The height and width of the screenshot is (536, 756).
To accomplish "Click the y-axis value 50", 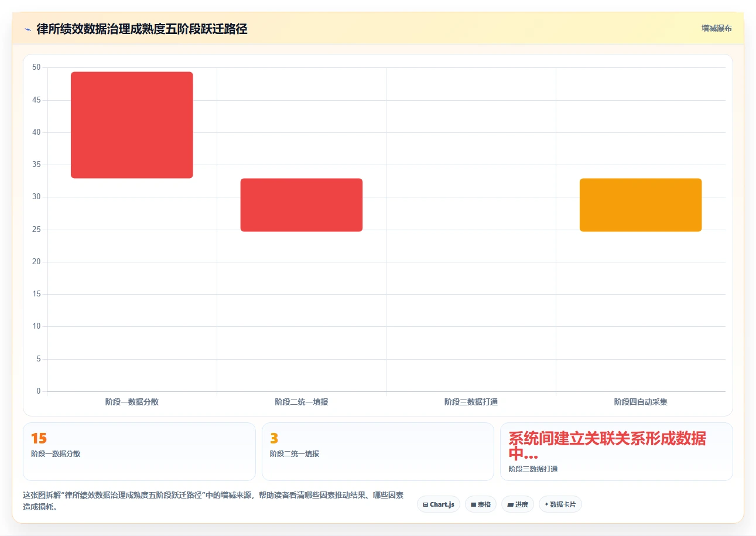I will coord(36,67).
